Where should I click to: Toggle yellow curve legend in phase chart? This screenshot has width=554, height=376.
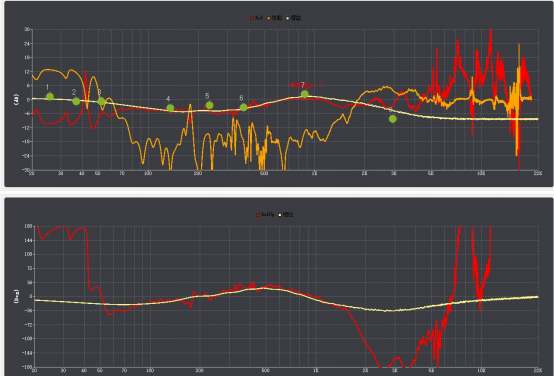(285, 215)
